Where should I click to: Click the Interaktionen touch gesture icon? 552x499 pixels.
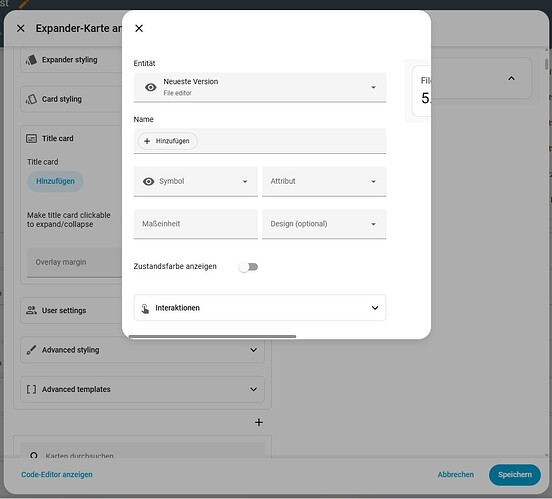145,308
